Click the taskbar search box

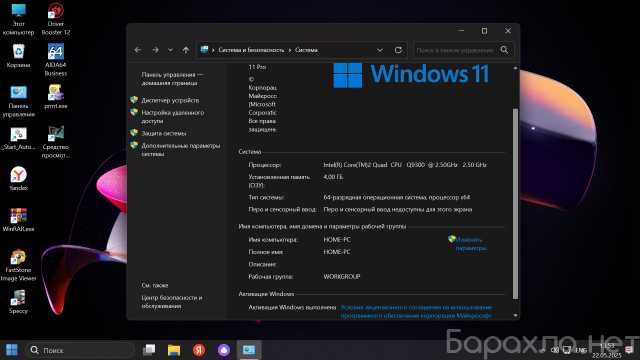click(x=80, y=350)
